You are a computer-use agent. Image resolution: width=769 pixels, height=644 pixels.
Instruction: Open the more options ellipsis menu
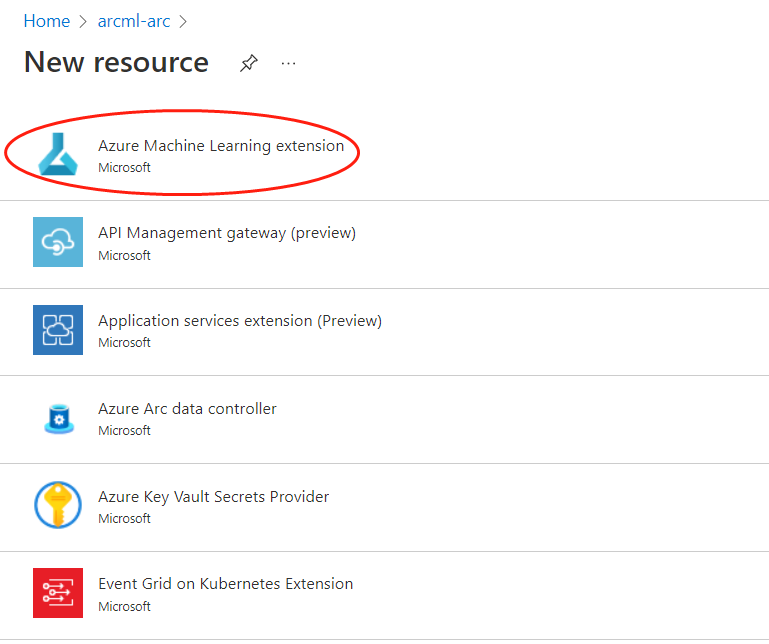[289, 63]
